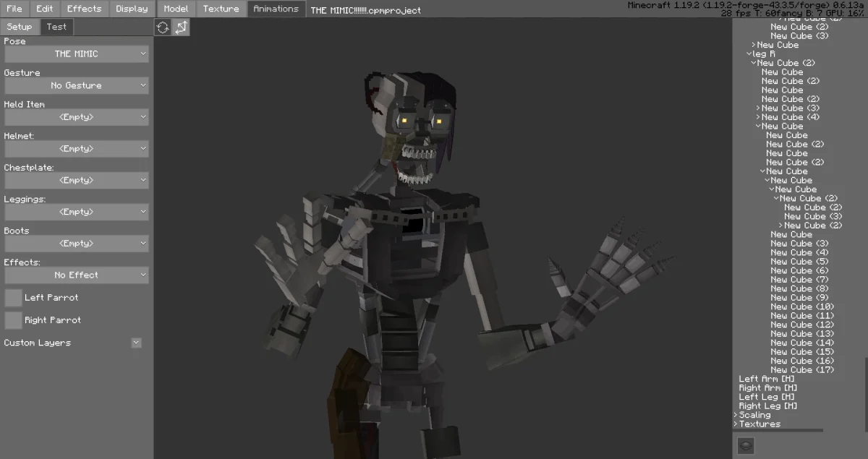Open the Effects dropdown showing No Effect
Viewport: 868px width, 459px height.
76,275
